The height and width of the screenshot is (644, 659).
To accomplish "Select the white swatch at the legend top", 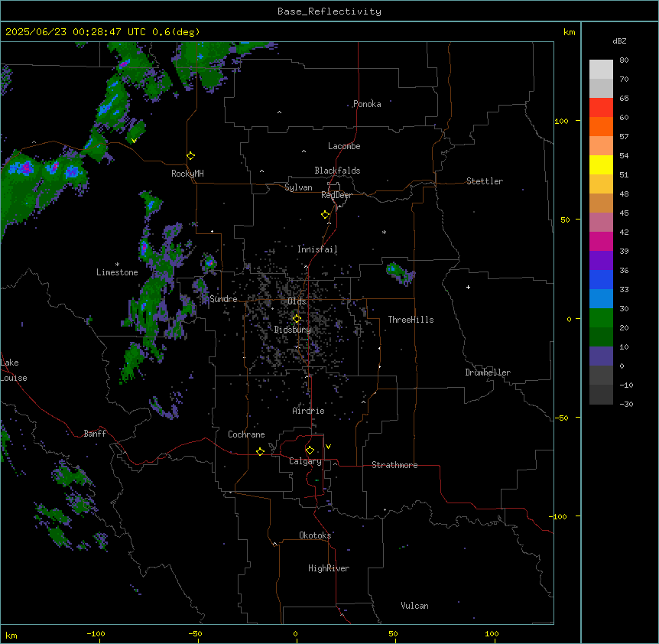I will (601, 70).
